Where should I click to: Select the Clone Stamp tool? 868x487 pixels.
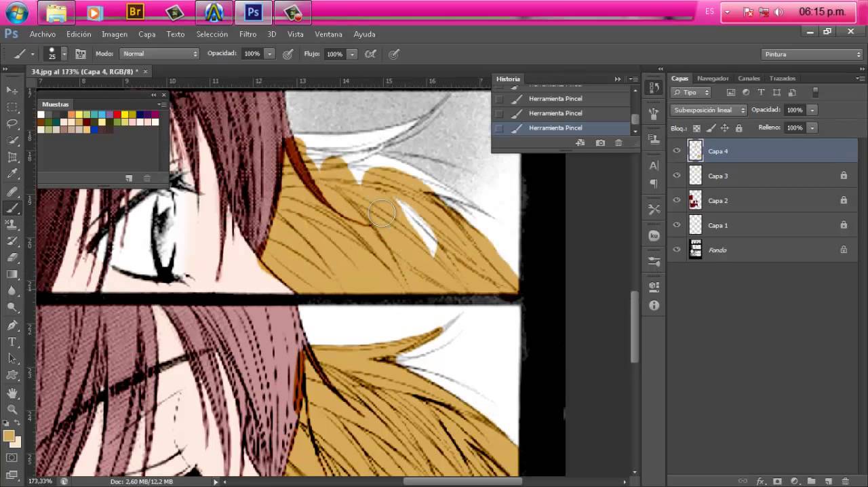coord(12,225)
